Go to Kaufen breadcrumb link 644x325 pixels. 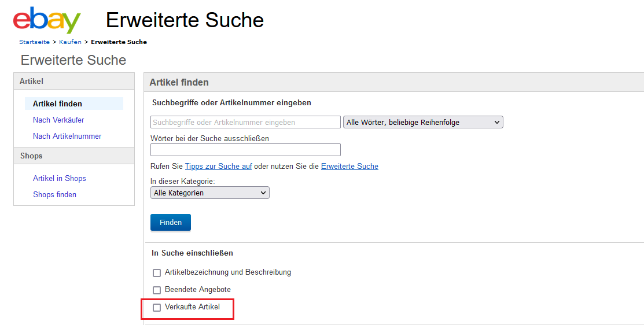tap(70, 42)
